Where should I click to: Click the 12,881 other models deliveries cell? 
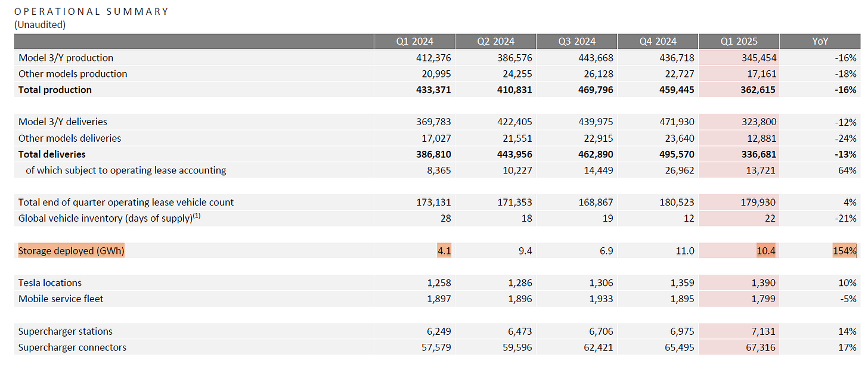tap(761, 138)
